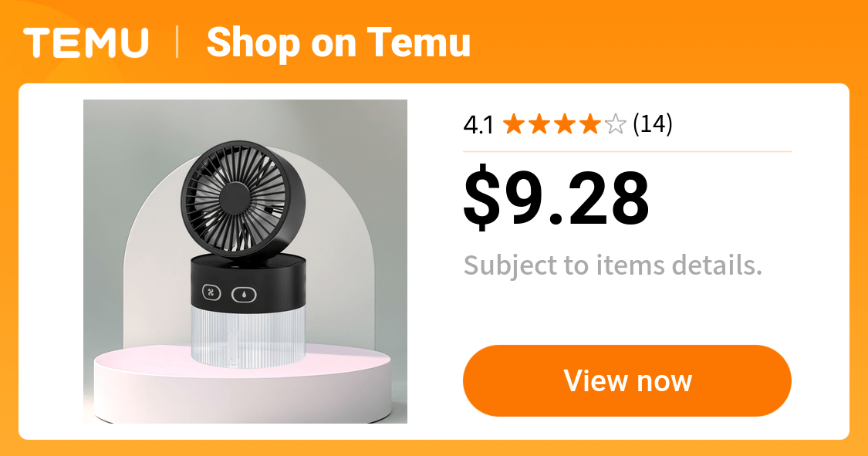Open the (14) reviews count
The height and width of the screenshot is (456, 868).
(x=653, y=124)
